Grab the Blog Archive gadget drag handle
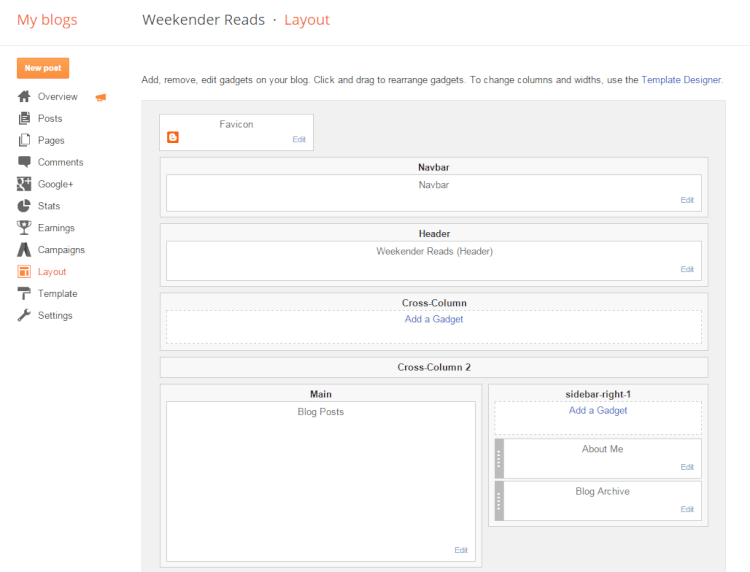This screenshot has height=572, width=750. pos(499,501)
